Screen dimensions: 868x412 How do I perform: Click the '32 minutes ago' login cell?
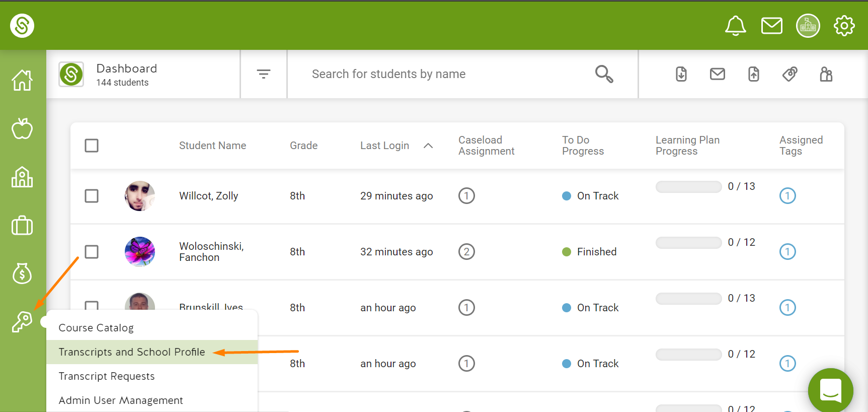coord(397,252)
